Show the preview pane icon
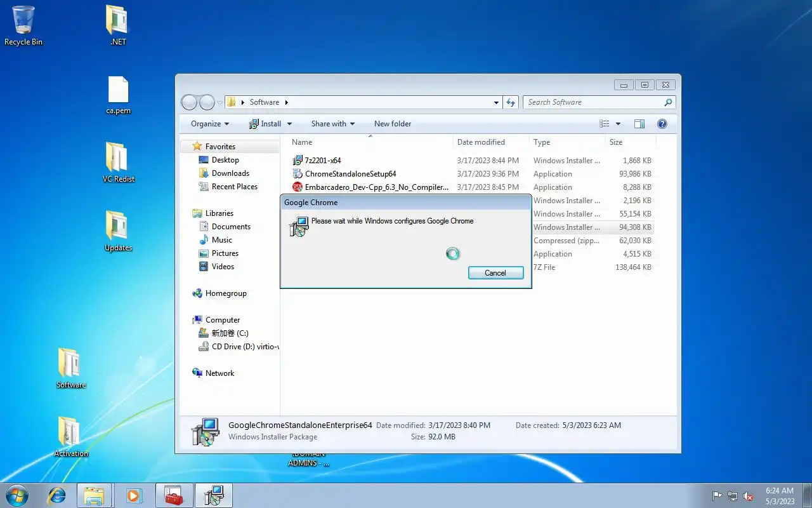The width and height of the screenshot is (812, 508). (x=639, y=124)
